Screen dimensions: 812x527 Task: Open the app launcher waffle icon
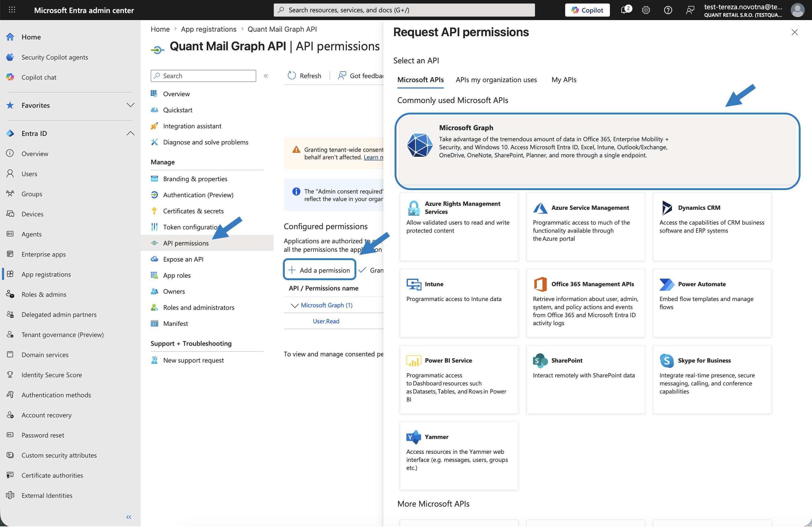tap(12, 10)
